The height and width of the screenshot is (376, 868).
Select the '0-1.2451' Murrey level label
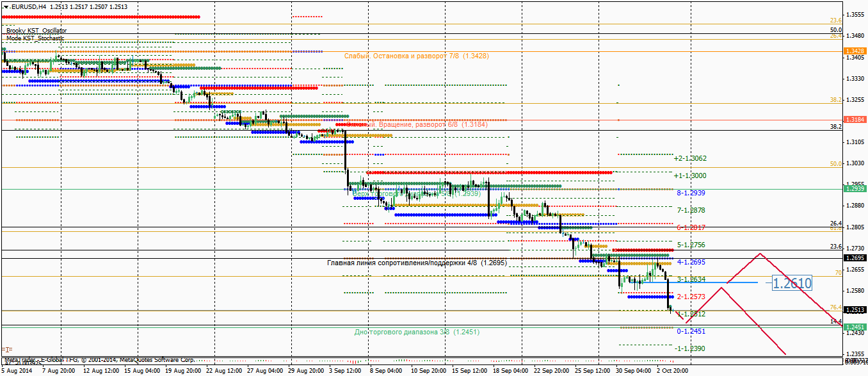[691, 331]
